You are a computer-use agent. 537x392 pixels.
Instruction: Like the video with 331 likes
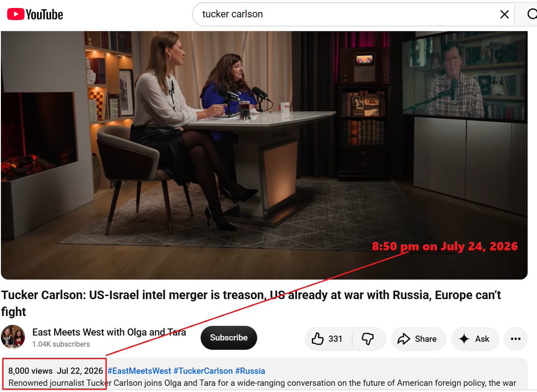click(328, 339)
